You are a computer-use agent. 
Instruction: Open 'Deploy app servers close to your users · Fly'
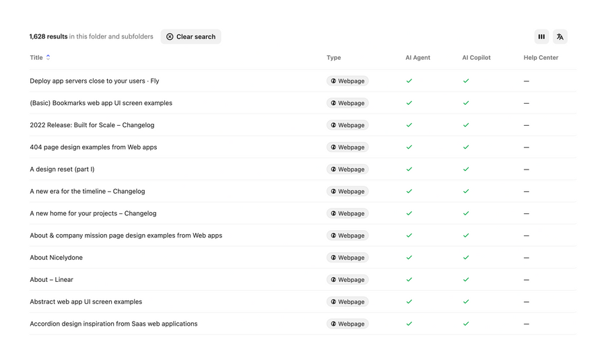(94, 81)
